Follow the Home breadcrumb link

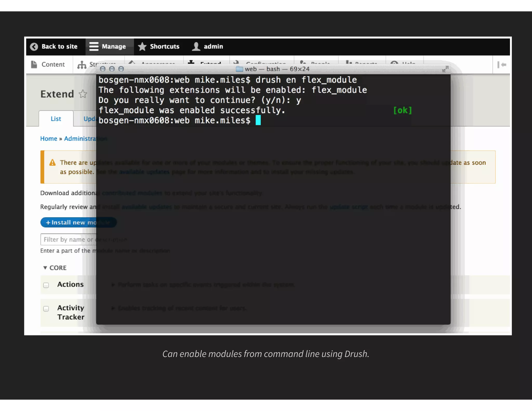pyautogui.click(x=49, y=138)
